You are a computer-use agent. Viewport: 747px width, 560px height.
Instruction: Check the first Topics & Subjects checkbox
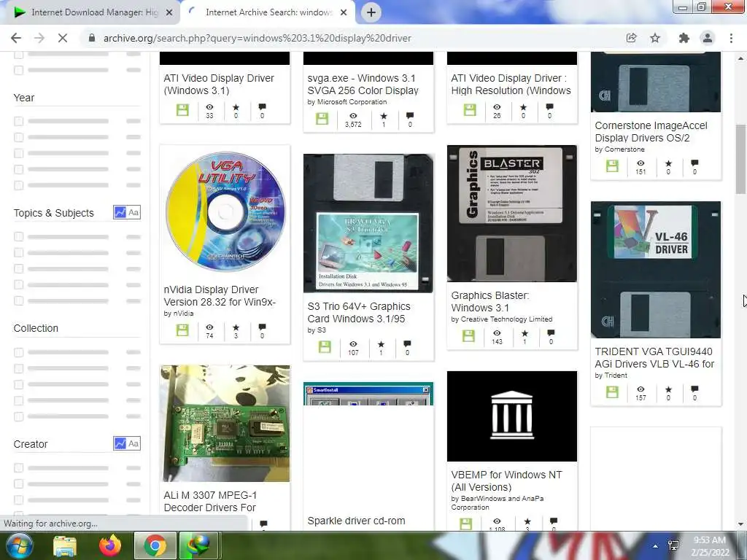pos(18,236)
